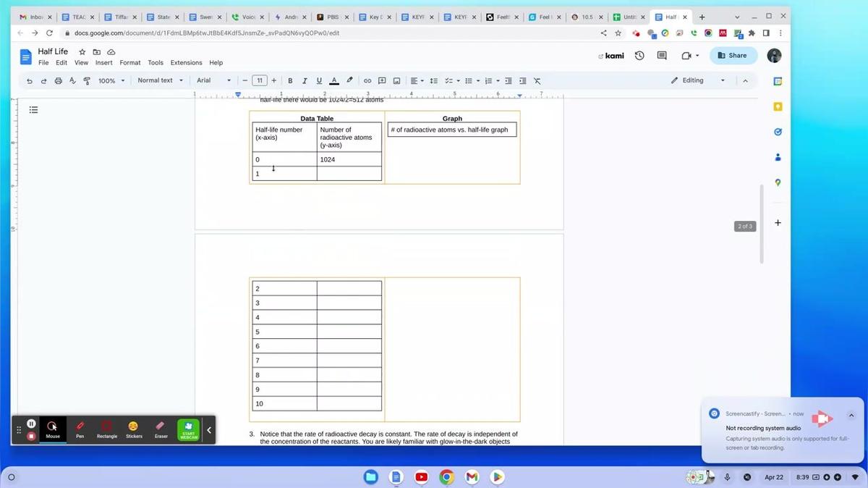Toggle underline formatting
Image resolution: width=868 pixels, height=488 pixels.
click(x=319, y=81)
